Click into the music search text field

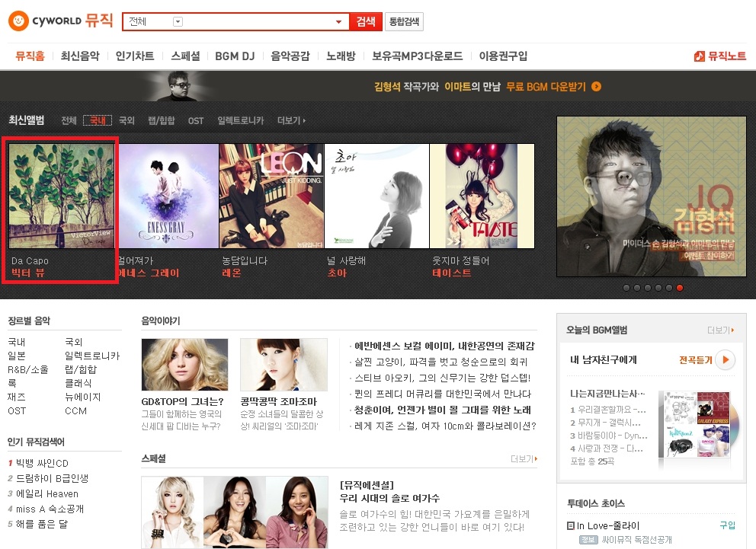[258, 21]
